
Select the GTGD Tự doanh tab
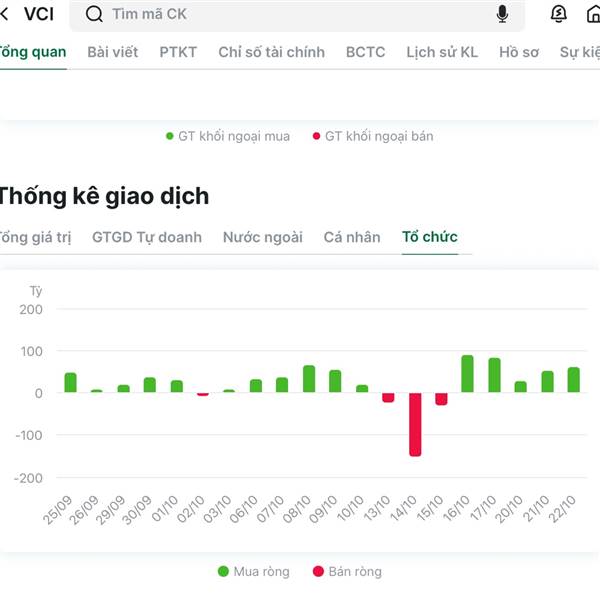tap(147, 237)
